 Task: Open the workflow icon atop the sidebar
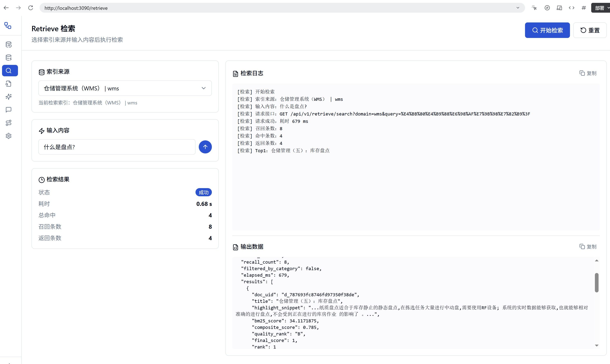coord(8,26)
